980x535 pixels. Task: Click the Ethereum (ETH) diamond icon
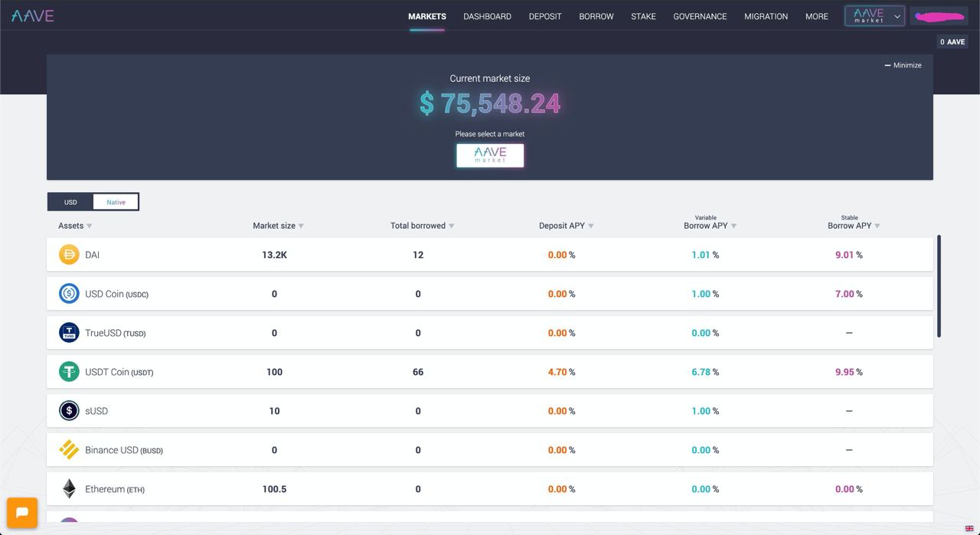coord(69,488)
